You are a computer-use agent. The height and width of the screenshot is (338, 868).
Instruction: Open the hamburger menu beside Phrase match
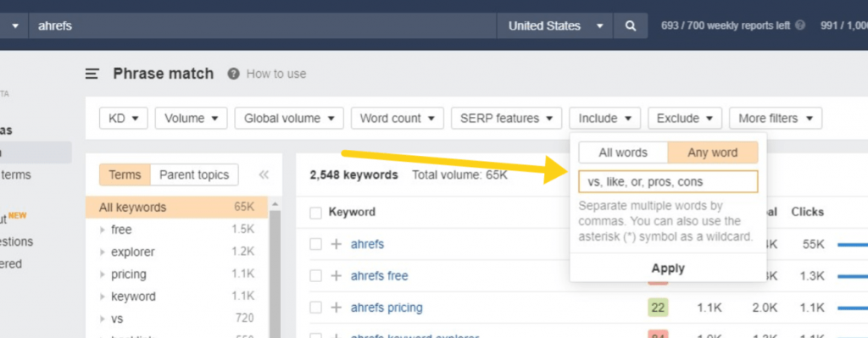click(92, 74)
